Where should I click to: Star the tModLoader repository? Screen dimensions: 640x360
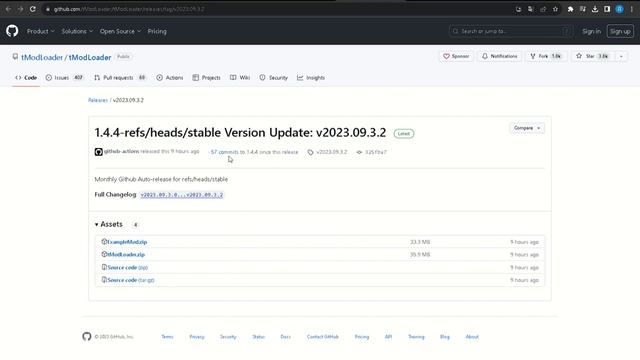tap(593, 56)
